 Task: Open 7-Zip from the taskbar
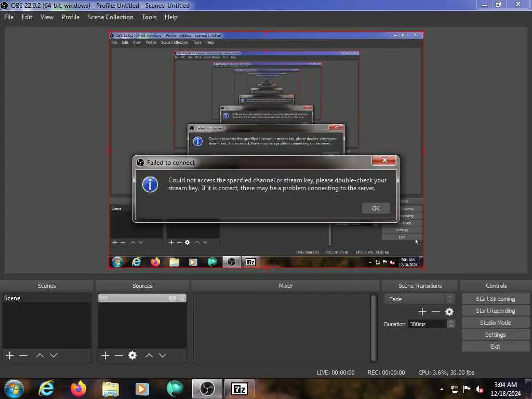239,389
